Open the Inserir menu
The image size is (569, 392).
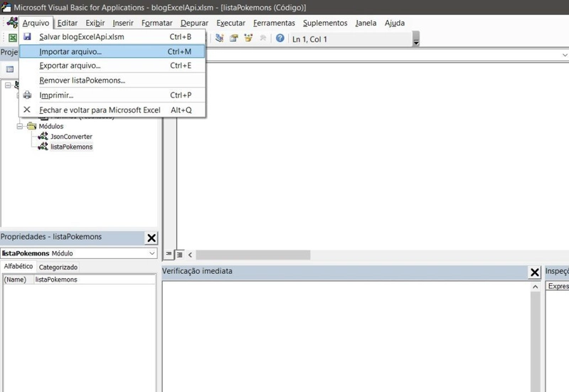tap(123, 23)
